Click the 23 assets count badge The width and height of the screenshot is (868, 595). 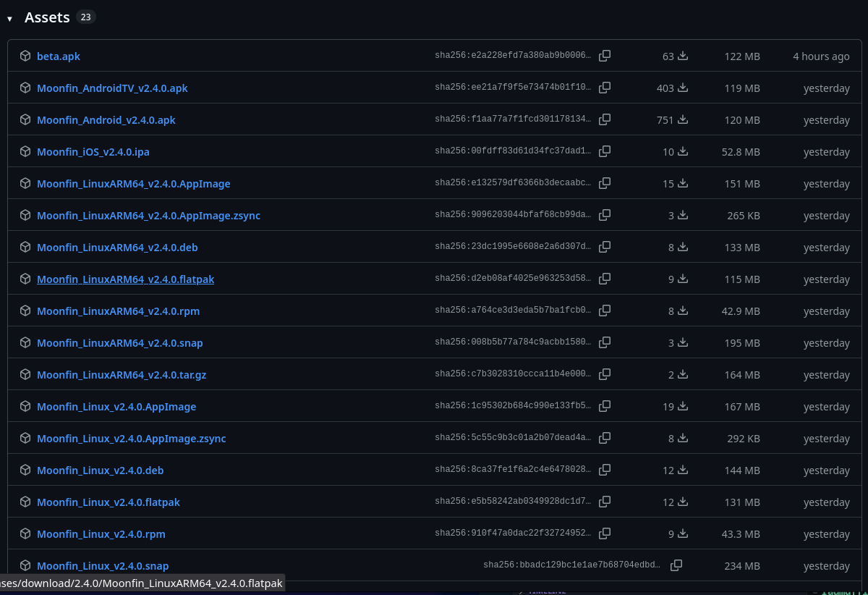(86, 17)
